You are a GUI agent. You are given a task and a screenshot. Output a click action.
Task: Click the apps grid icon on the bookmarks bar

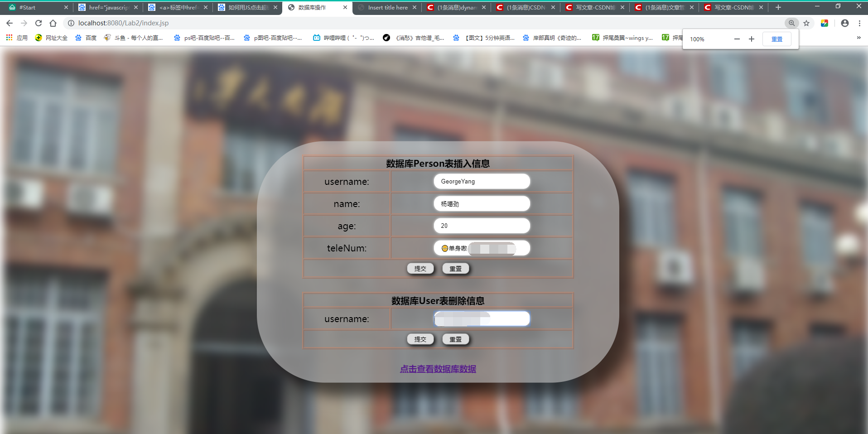pyautogui.click(x=9, y=38)
